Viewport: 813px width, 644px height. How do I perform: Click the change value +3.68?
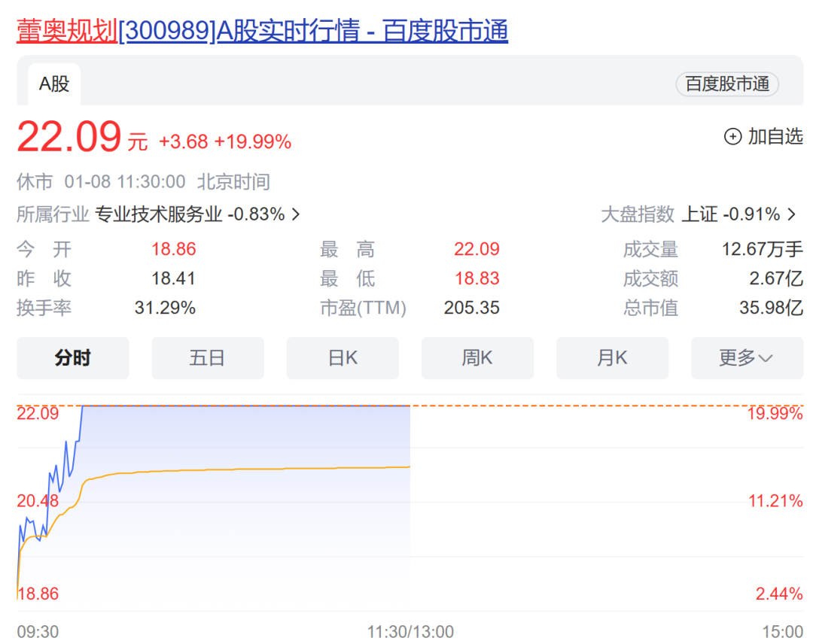point(183,141)
